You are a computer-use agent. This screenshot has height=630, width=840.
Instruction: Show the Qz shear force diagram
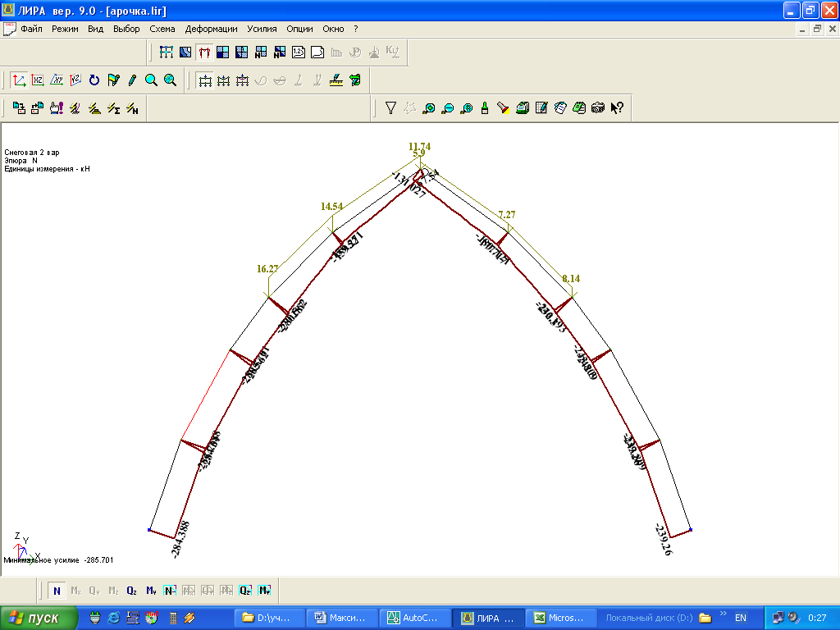tap(132, 591)
